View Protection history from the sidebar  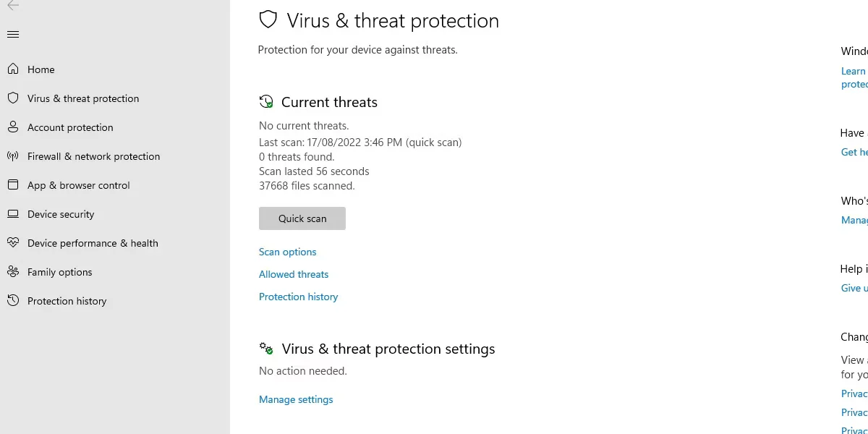point(67,301)
